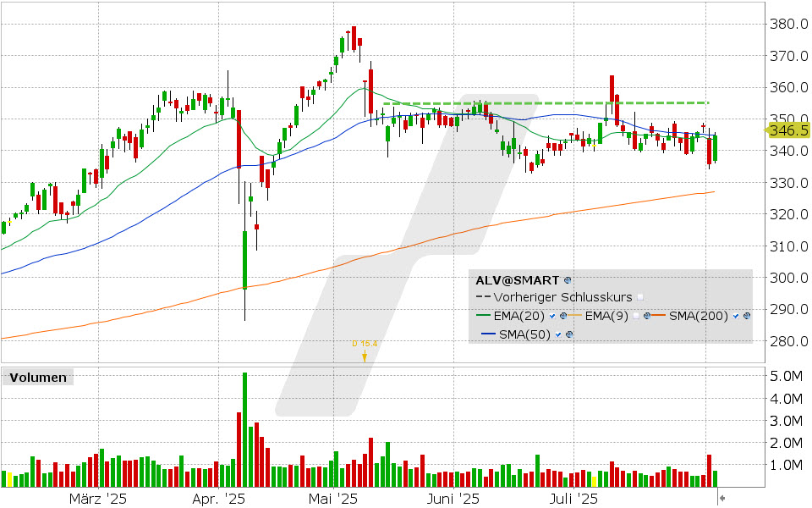Screen dimensions: 812x508
Task: Click the small arrow icon at chart's bottom-right corner
Action: tap(721, 499)
